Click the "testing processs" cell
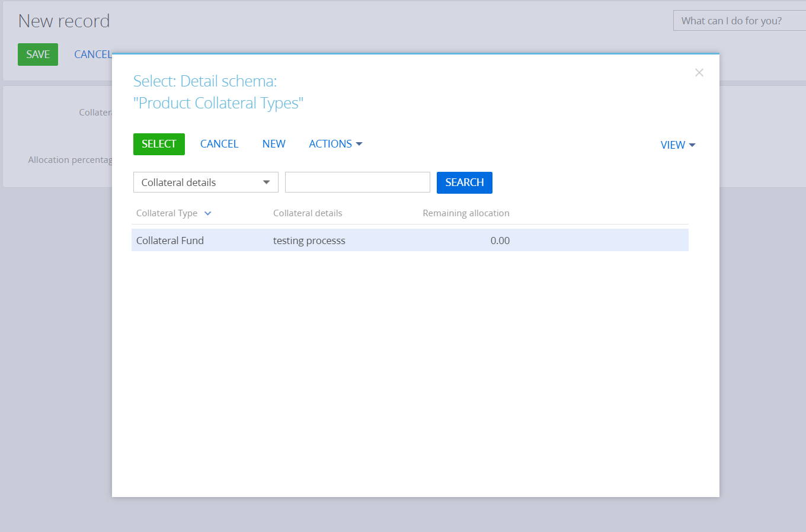806x532 pixels. 309,241
